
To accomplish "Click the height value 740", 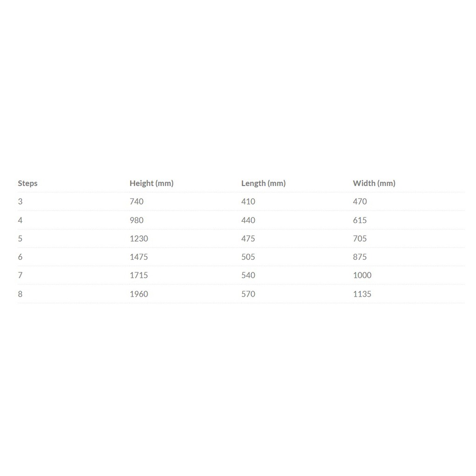I will 137,201.
